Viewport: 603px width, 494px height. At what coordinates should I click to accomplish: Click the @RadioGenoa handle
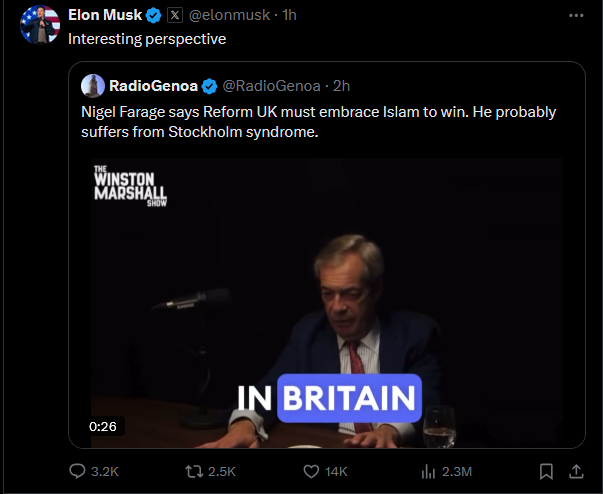click(x=268, y=86)
